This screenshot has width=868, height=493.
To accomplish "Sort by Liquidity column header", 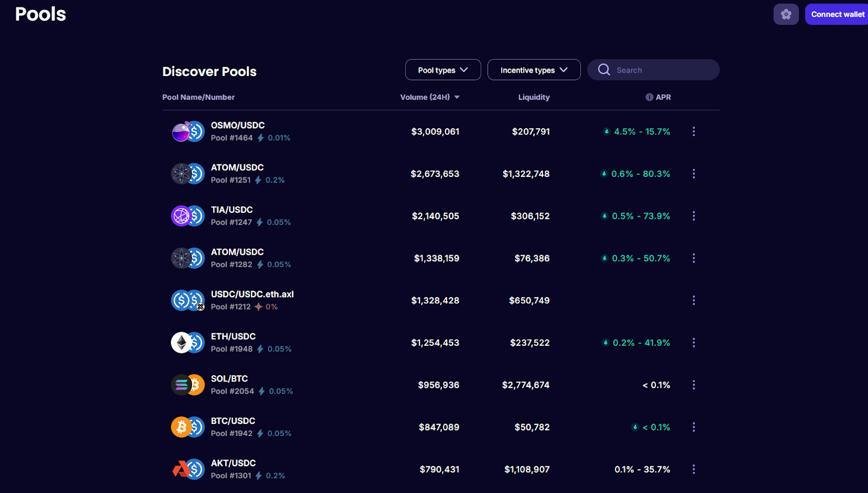I will pos(534,97).
